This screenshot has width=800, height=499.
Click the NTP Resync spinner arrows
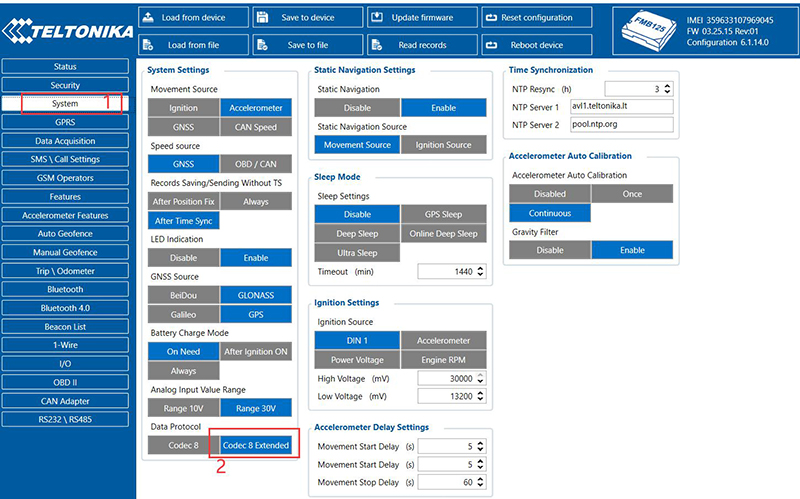tap(665, 88)
